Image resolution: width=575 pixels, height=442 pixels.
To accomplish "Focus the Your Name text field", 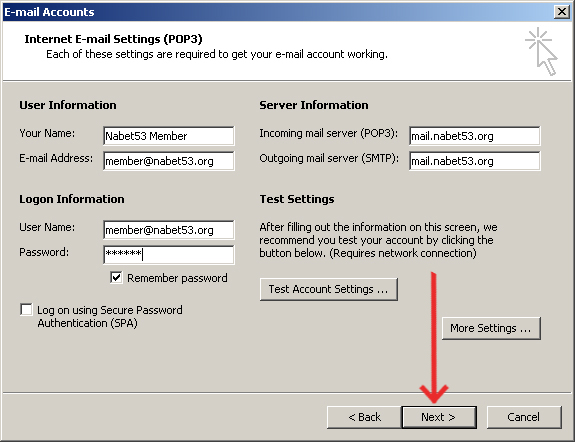I will click(x=169, y=136).
